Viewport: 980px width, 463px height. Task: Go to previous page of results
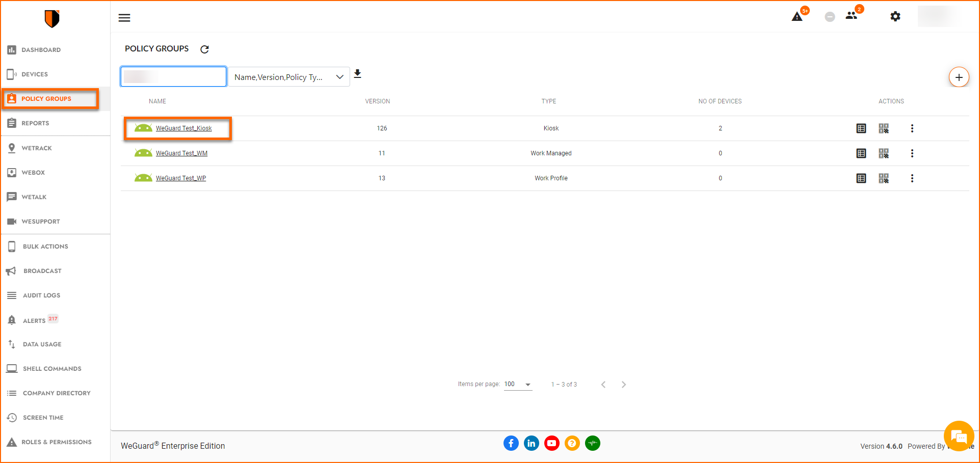(x=603, y=385)
